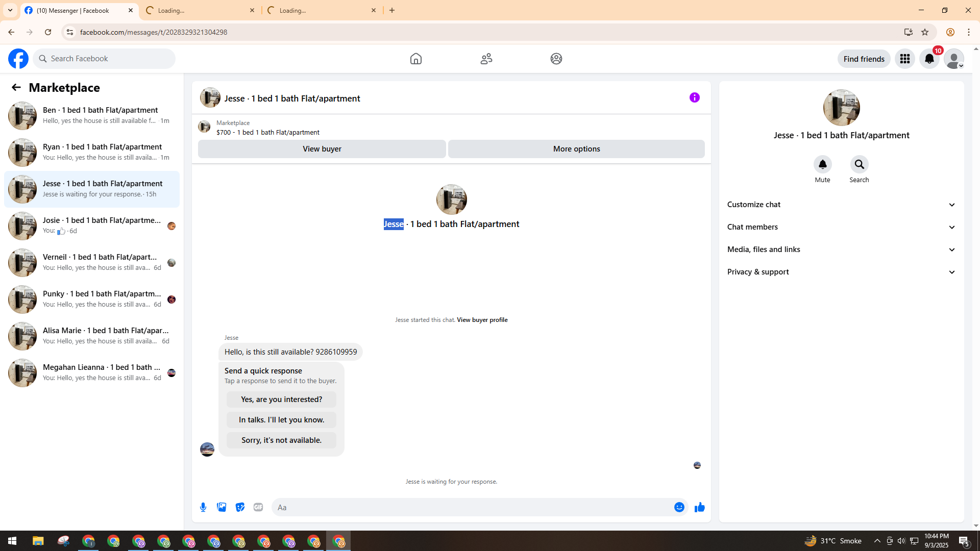Open Megahan Lieanna's conversation in the list
The width and height of the screenshot is (980, 551).
pyautogui.click(x=92, y=373)
